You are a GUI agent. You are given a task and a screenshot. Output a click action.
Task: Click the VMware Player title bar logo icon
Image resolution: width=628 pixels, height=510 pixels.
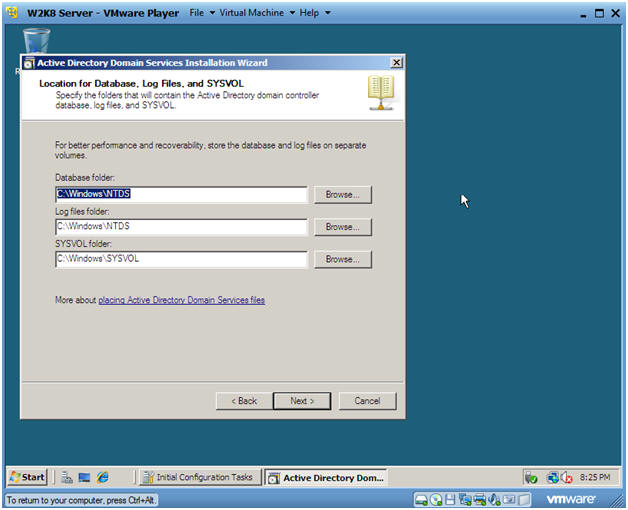pos(12,13)
